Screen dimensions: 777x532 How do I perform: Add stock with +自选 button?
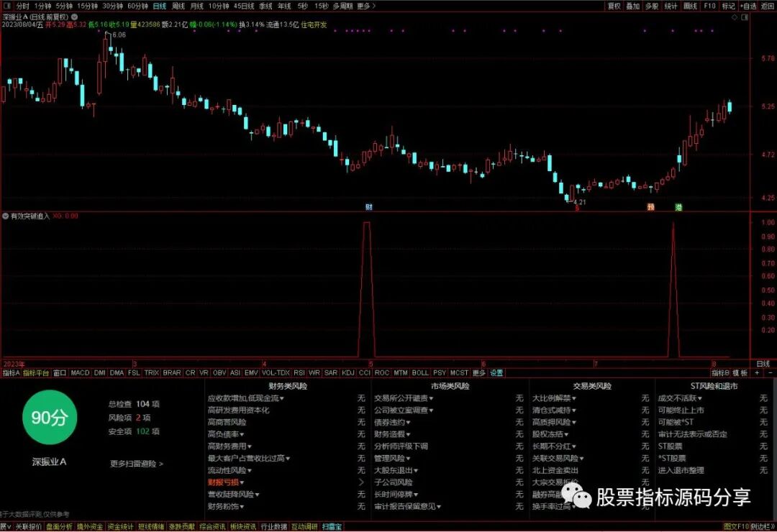[748, 6]
